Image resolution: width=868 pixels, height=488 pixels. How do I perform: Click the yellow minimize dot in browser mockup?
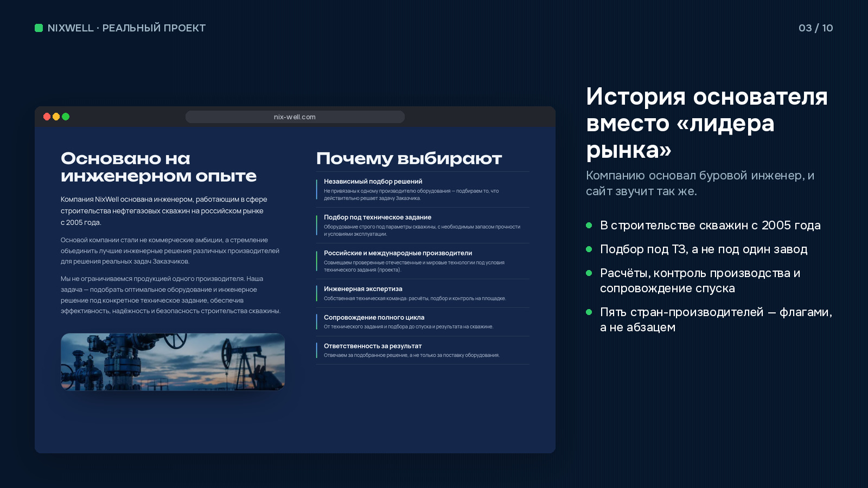click(56, 117)
